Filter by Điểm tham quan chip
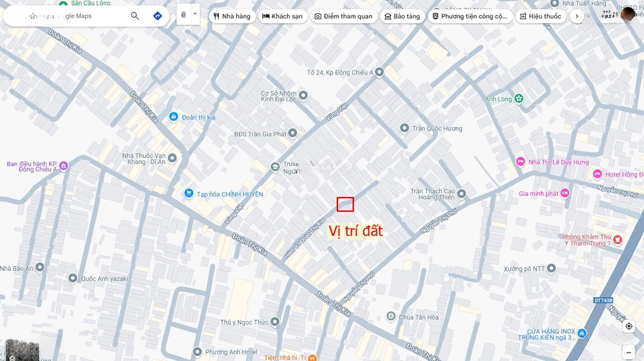Viewport: 644px width, 361px height. pos(343,17)
